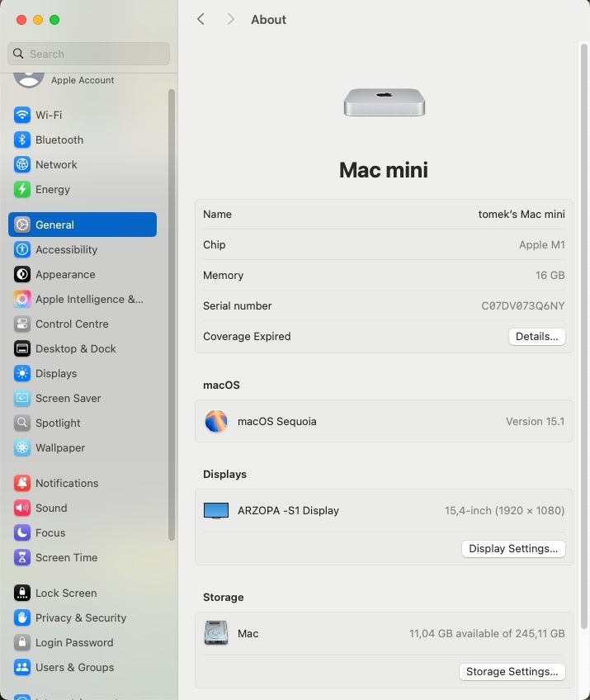590x700 pixels.
Task: Click the About pane vertical scrollbar
Action: click(583, 337)
